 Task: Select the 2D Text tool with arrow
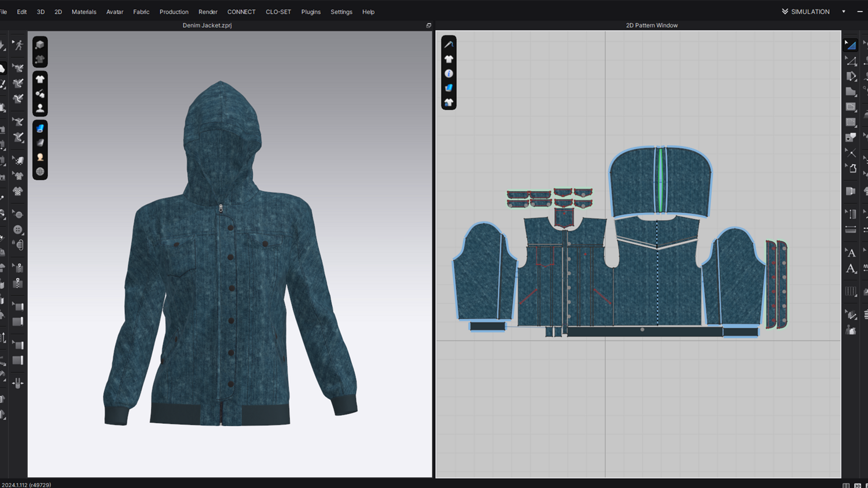pyautogui.click(x=851, y=253)
